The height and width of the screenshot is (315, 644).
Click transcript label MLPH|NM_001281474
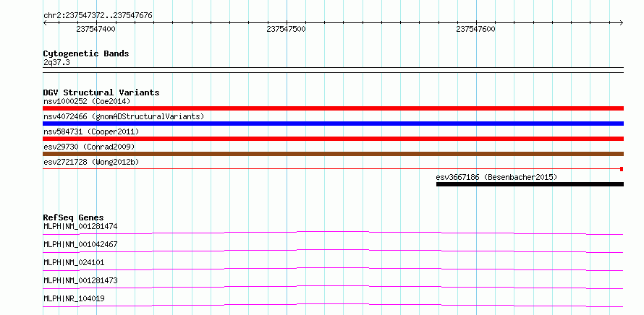pyautogui.click(x=80, y=226)
